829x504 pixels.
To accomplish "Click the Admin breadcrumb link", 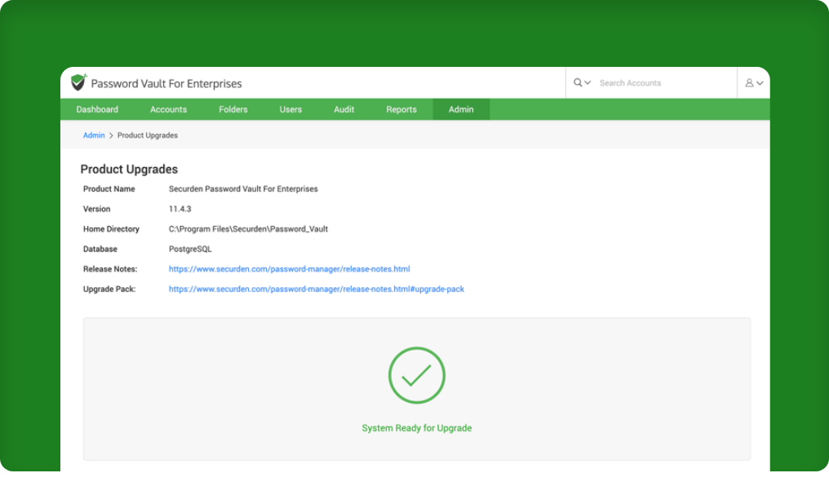I will pos(94,135).
